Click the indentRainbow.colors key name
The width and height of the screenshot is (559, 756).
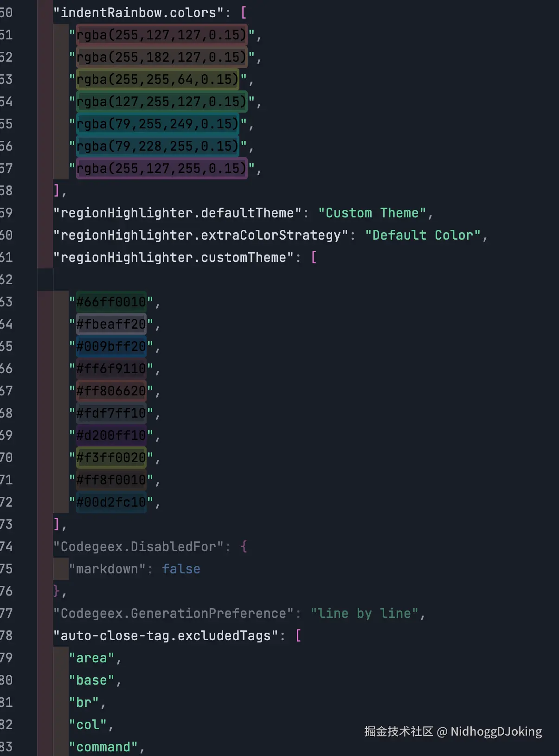(138, 13)
